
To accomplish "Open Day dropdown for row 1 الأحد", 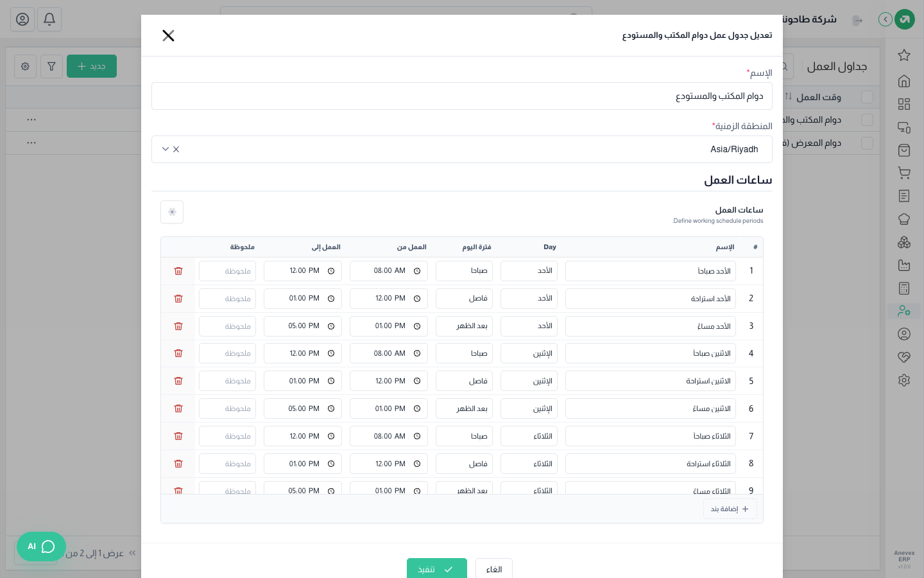I will tap(529, 271).
